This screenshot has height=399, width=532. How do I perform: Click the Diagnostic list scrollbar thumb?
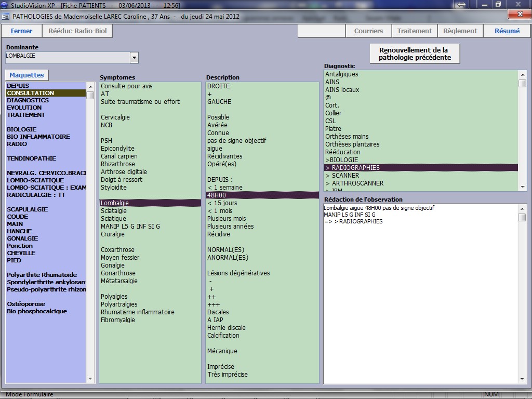[x=522, y=83]
